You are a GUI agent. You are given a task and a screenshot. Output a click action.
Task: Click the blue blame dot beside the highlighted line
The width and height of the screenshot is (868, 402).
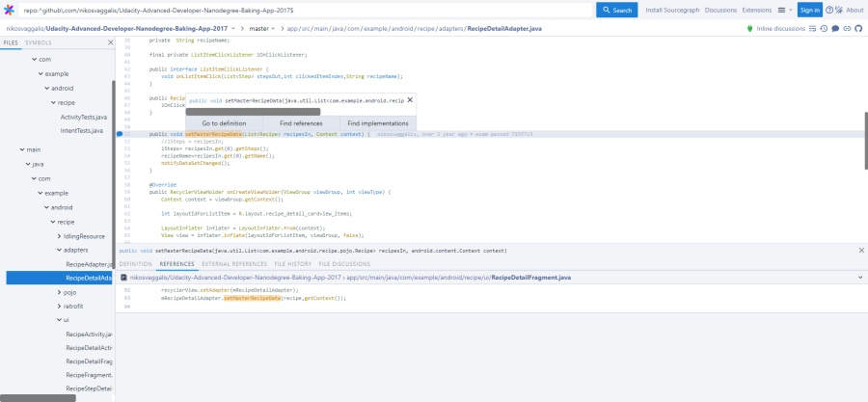[x=120, y=134]
